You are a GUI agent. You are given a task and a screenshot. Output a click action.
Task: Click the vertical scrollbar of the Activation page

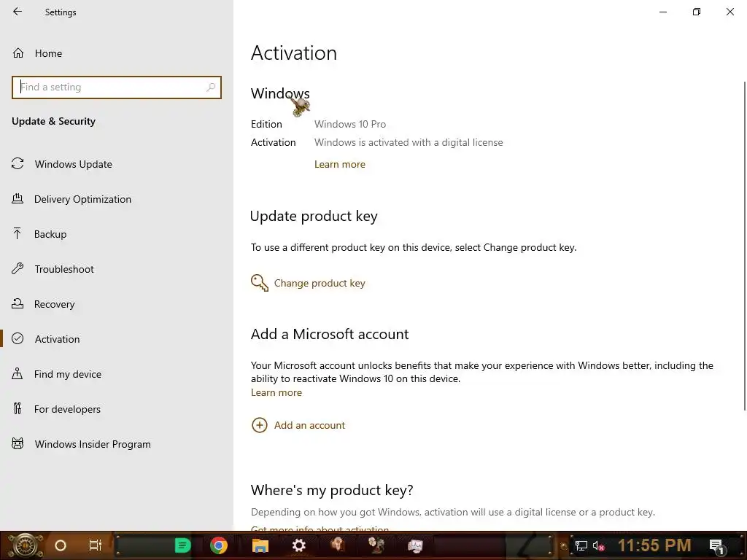tap(745, 246)
